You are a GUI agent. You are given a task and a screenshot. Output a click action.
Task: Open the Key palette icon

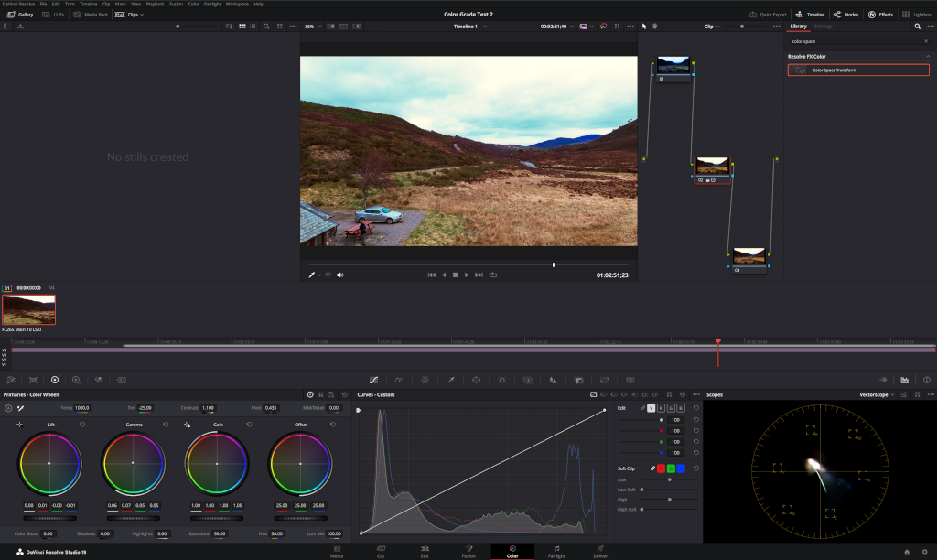click(579, 380)
